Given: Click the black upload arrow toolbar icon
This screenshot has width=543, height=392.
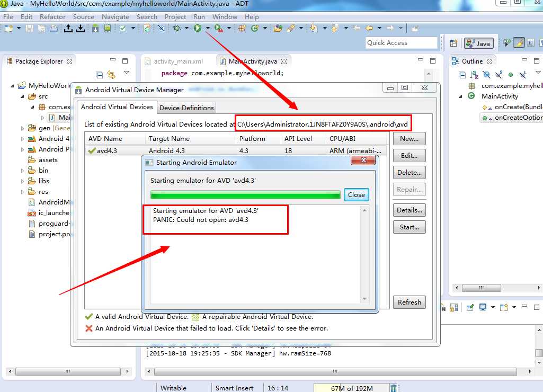Looking at the screenshot, I should click(x=68, y=28).
